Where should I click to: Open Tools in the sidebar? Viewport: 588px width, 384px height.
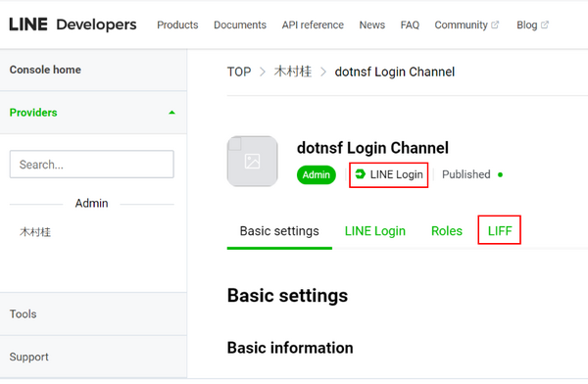tap(23, 313)
